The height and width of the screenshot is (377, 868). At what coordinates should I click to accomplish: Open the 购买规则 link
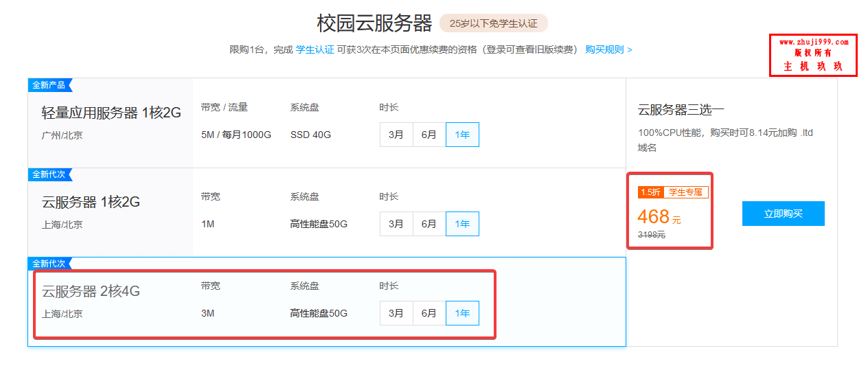[x=608, y=50]
